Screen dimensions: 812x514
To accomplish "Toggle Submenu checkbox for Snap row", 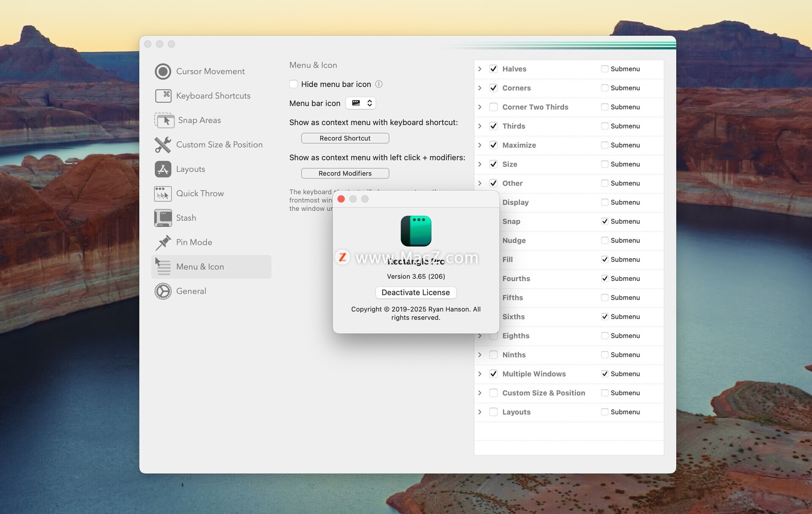I will 604,221.
